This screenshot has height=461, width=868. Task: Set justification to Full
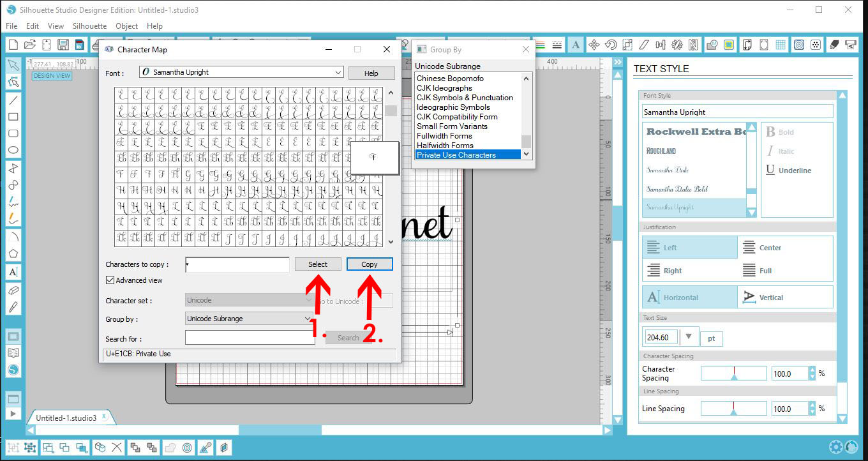pyautogui.click(x=785, y=271)
